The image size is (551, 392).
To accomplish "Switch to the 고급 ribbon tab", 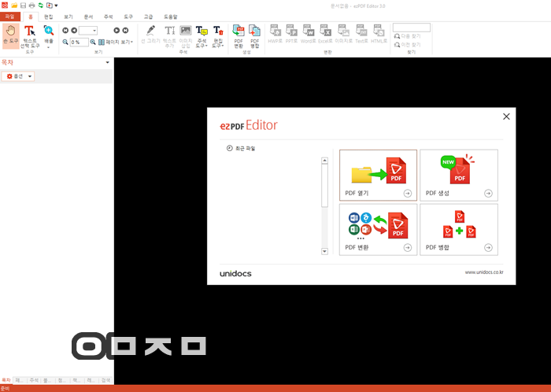I will point(148,17).
